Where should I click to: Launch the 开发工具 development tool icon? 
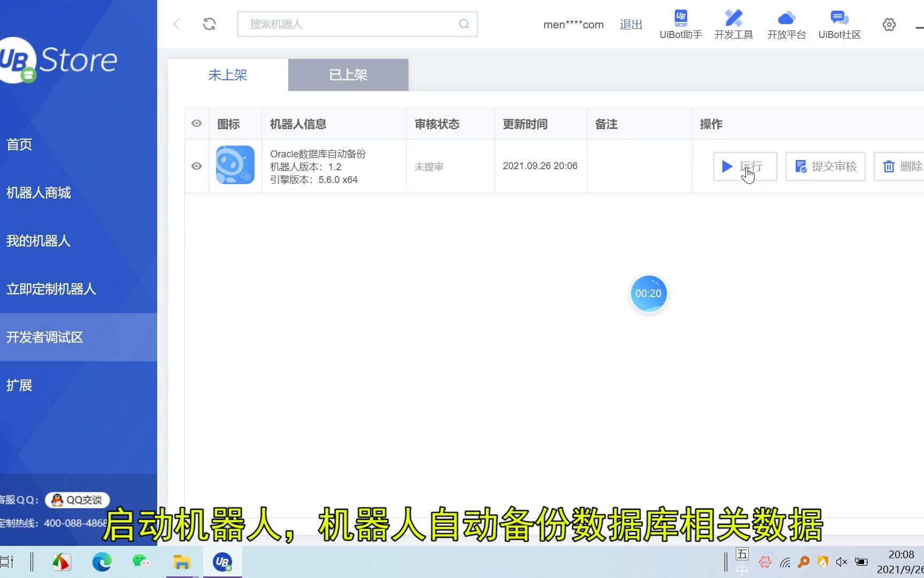click(733, 18)
